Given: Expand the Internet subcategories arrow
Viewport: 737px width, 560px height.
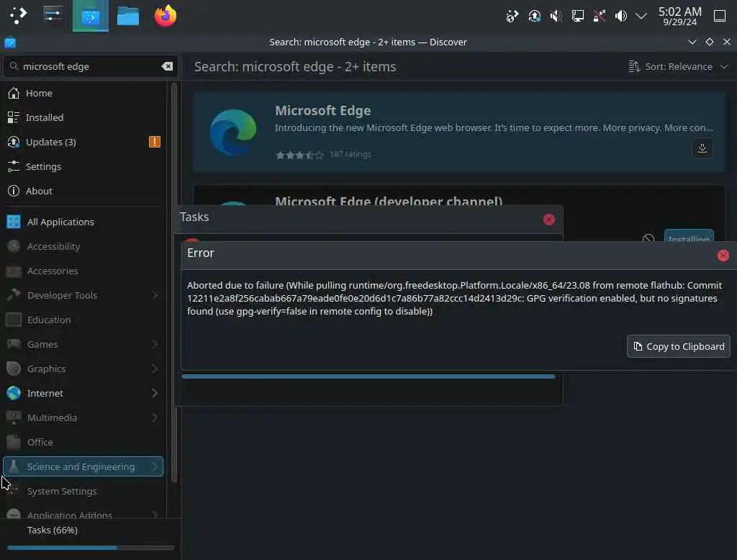Looking at the screenshot, I should click(155, 393).
